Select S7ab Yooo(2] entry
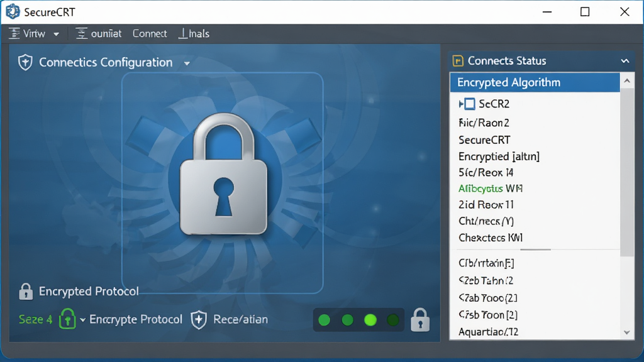Viewport: 644px width, 362px height. (488, 298)
